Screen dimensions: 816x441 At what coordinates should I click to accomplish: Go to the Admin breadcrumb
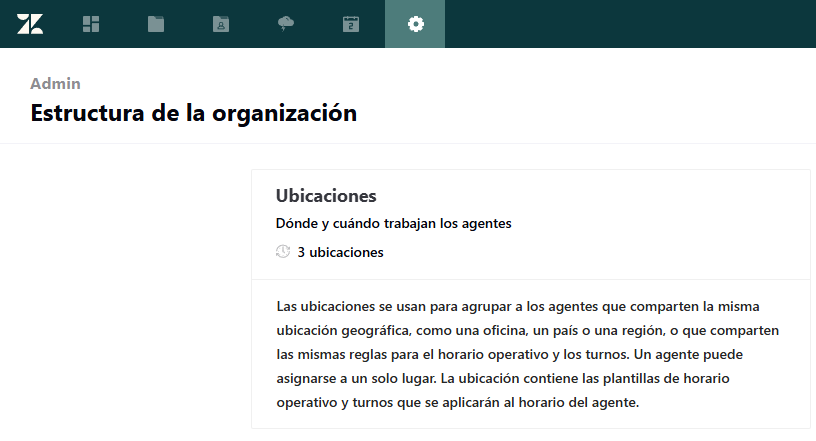click(55, 84)
